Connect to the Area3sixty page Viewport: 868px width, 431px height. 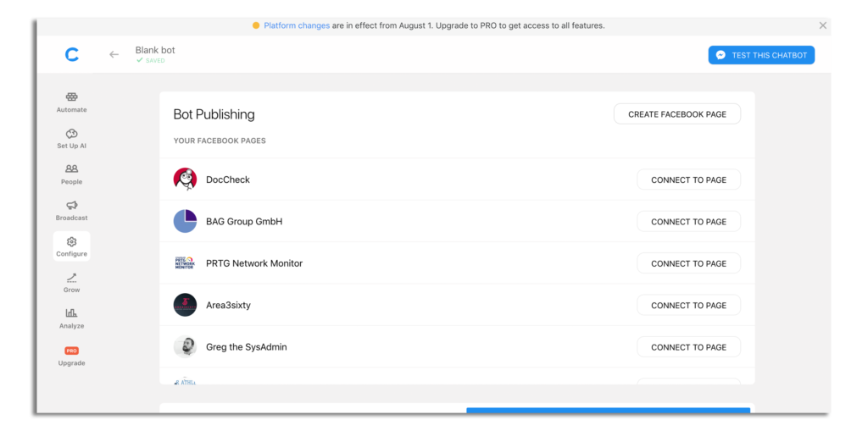click(x=688, y=306)
